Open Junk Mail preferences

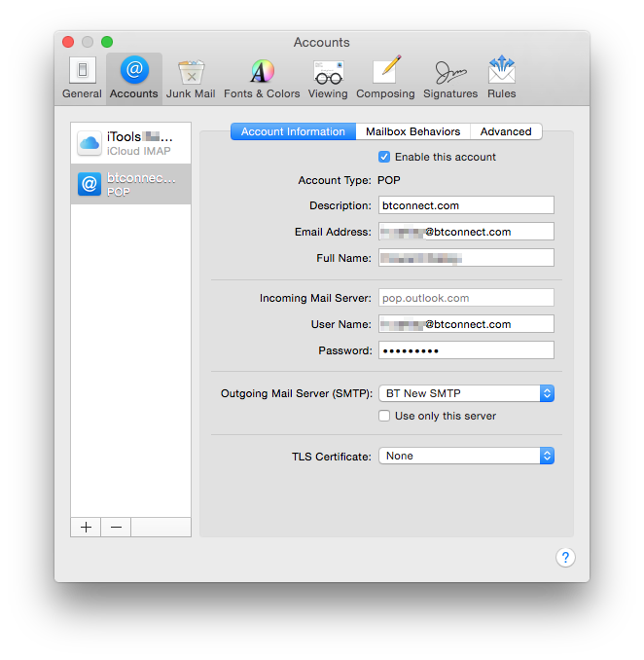[191, 78]
